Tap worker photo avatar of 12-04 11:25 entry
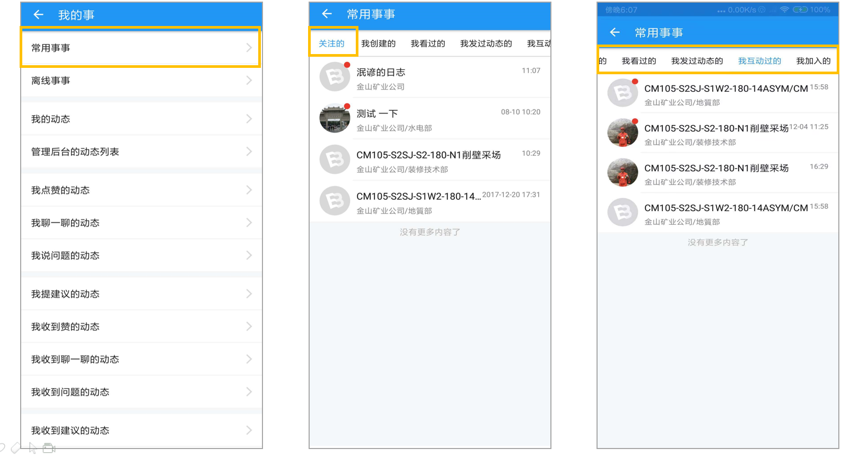This screenshot has height=457, width=868. coord(622,133)
